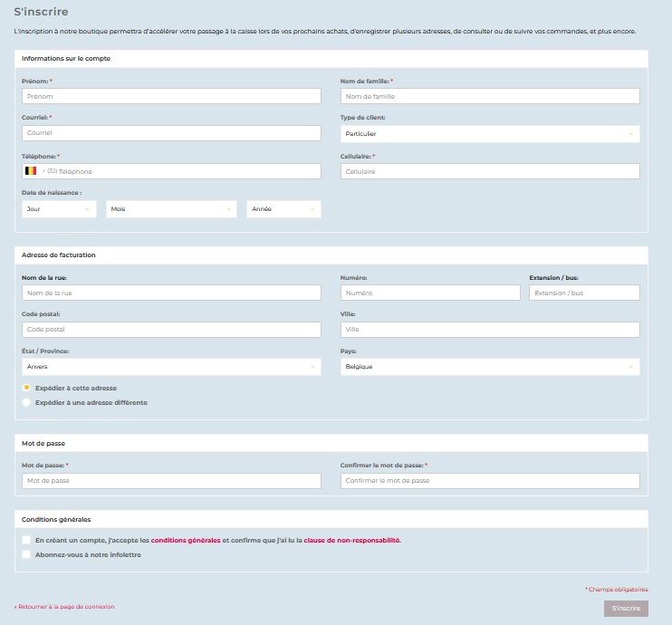Click into the Courriel field

coord(171,133)
